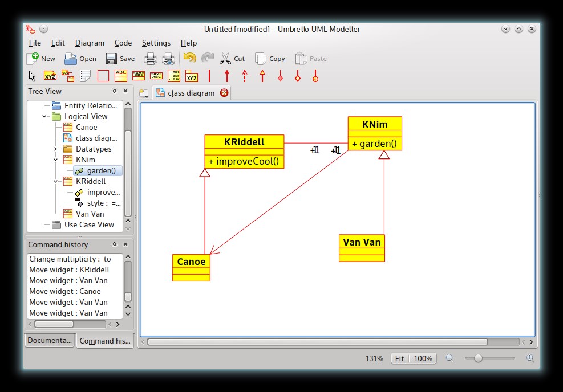
Task: Click the Save button
Action: [x=120, y=58]
